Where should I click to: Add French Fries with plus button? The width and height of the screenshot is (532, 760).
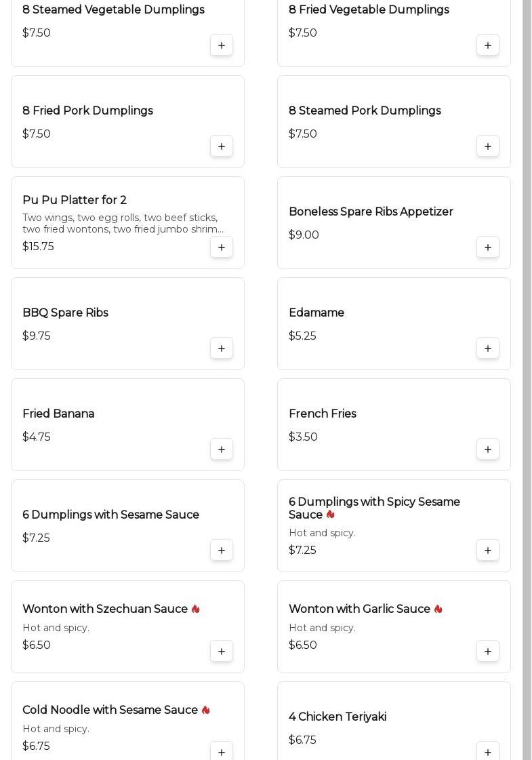(488, 449)
